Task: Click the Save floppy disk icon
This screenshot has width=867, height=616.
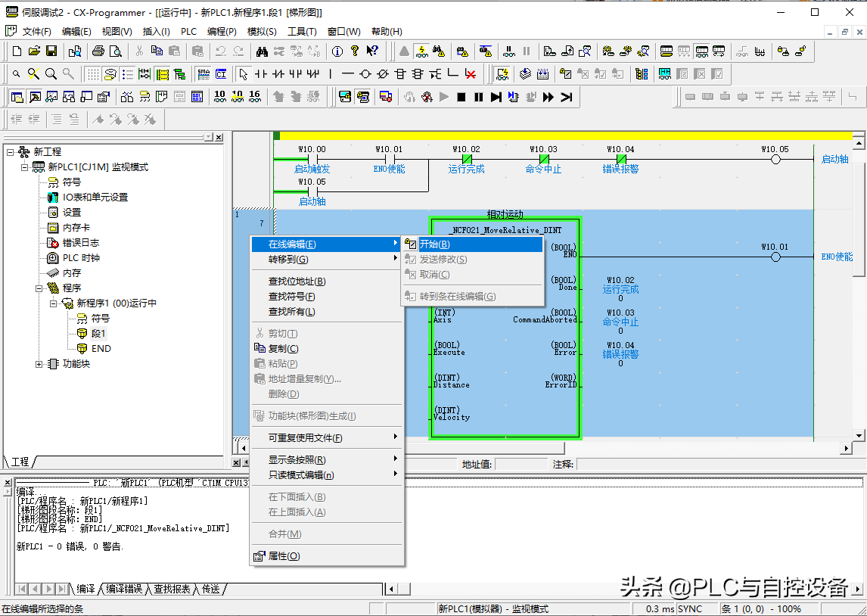Action: (51, 51)
